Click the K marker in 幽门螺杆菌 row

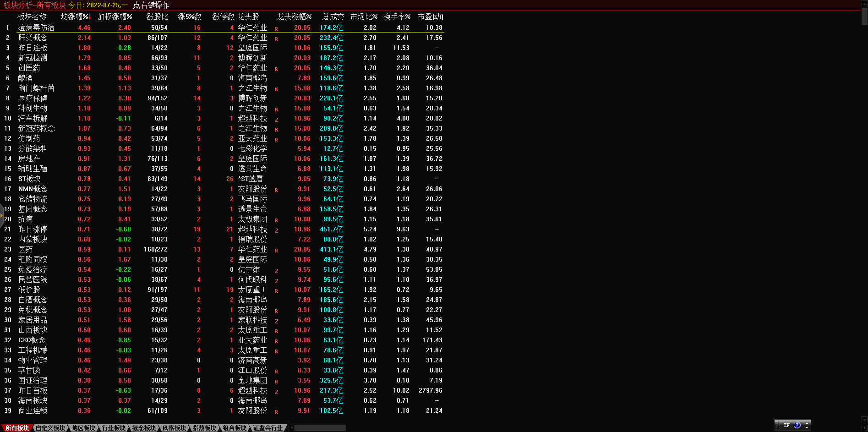tap(276, 89)
